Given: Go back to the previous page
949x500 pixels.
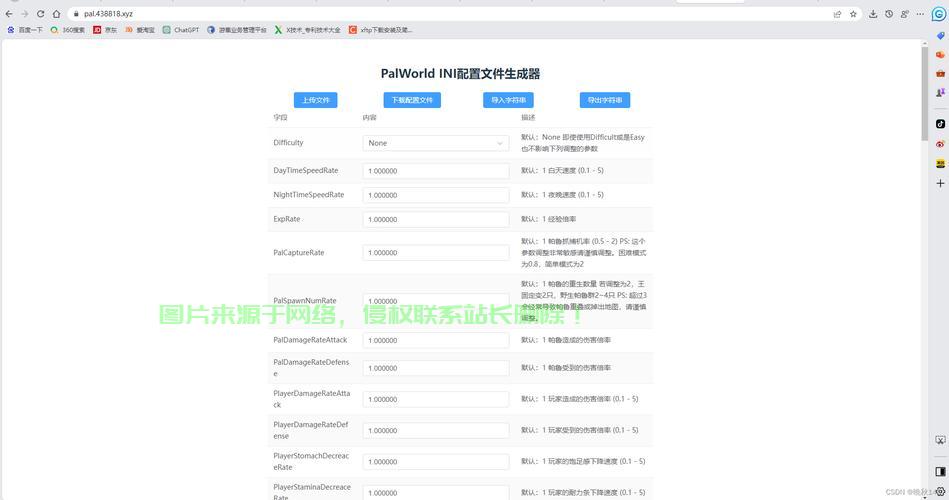Looking at the screenshot, I should 9,14.
